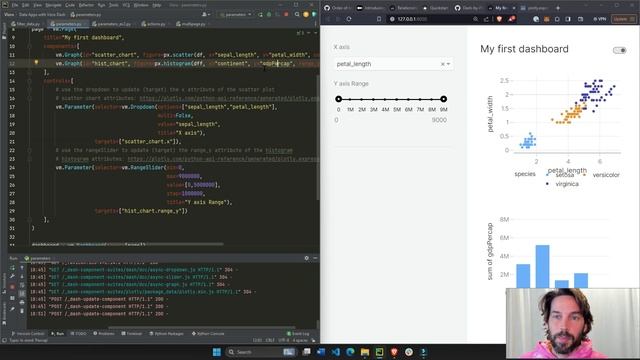Open the Problems tool window
The width and height of the screenshot is (640, 360).
(x=104, y=334)
